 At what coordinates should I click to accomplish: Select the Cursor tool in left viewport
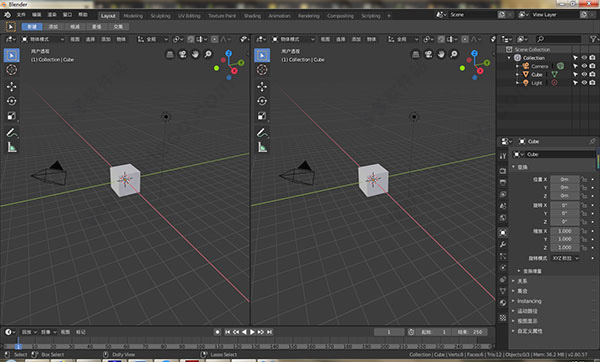click(11, 70)
